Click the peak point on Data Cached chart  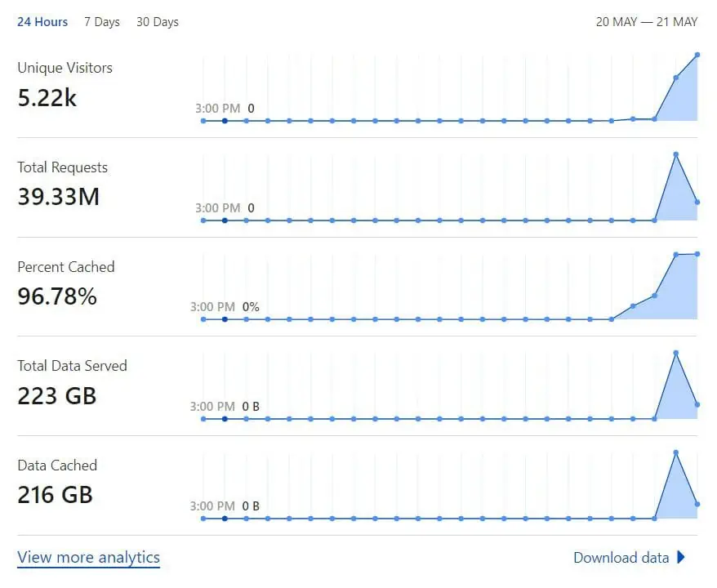pyautogui.click(x=676, y=452)
